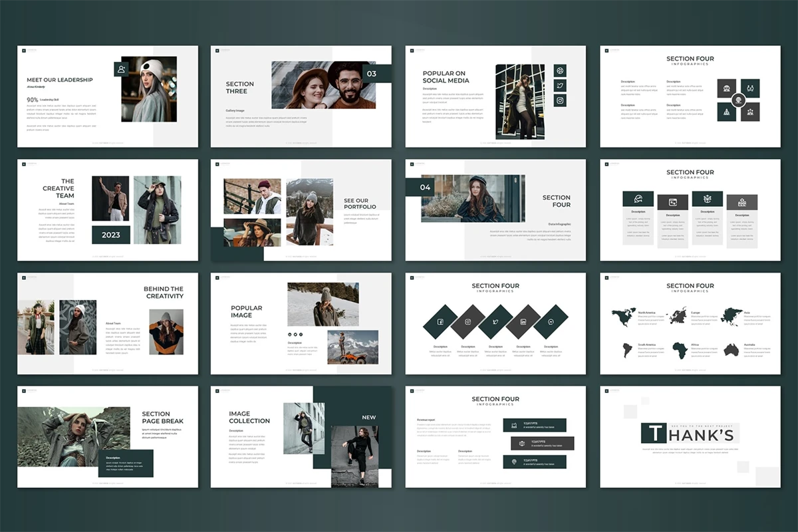Image resolution: width=798 pixels, height=532 pixels.
Task: Click the 2023 label box on Creative Team slide
Action: [x=111, y=235]
